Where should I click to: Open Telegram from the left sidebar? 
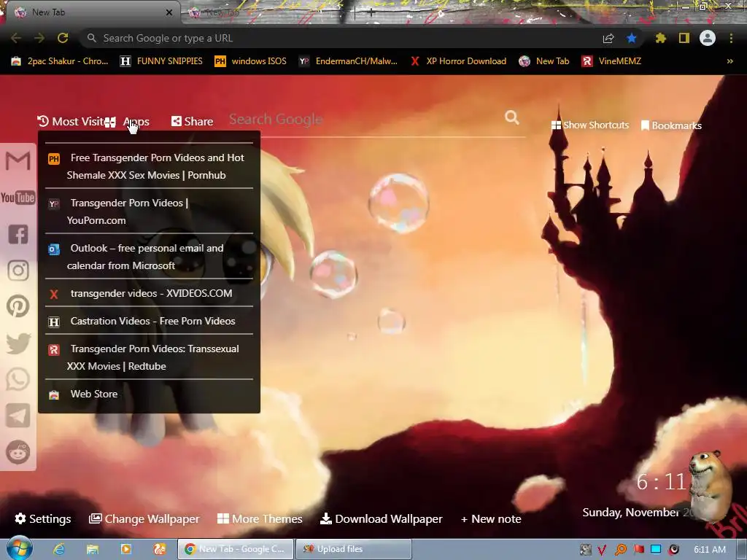pos(18,416)
